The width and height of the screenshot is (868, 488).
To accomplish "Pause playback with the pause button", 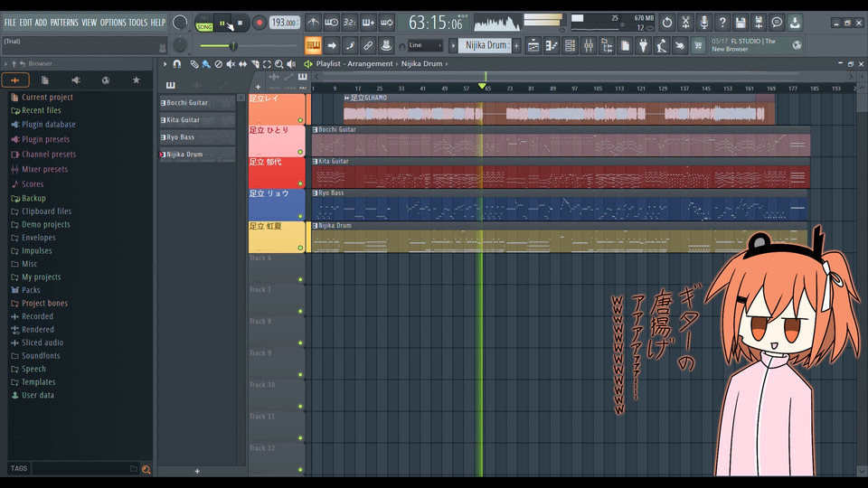I will pos(222,23).
